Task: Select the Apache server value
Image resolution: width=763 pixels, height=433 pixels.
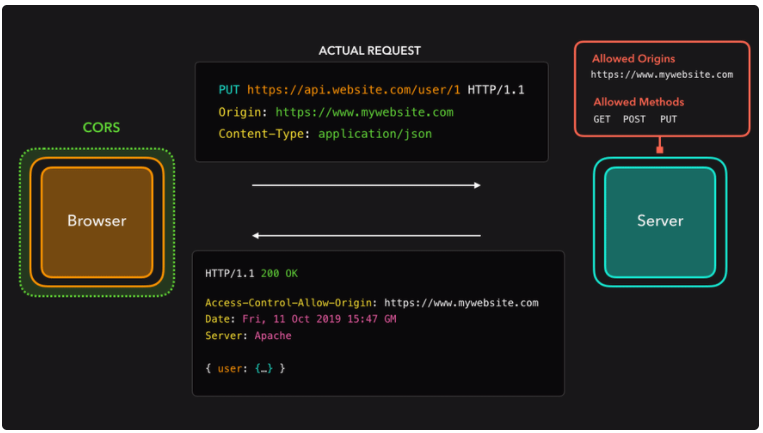Action: pos(272,336)
